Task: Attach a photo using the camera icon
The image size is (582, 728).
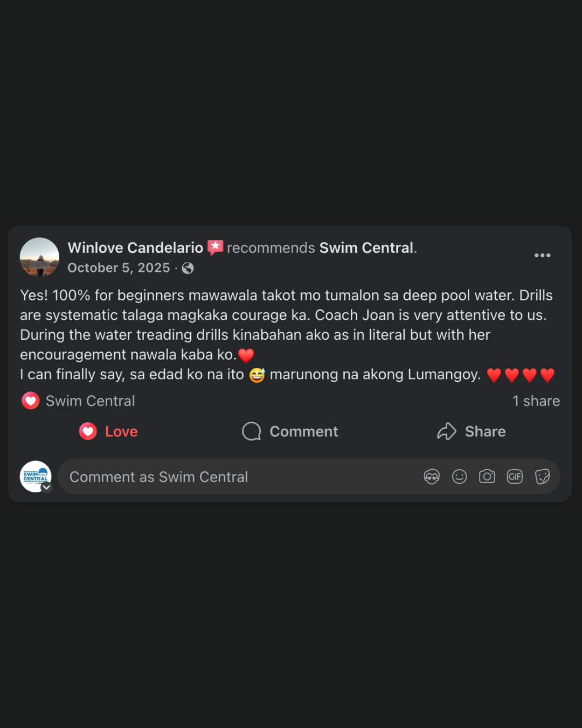Action: coord(487,477)
